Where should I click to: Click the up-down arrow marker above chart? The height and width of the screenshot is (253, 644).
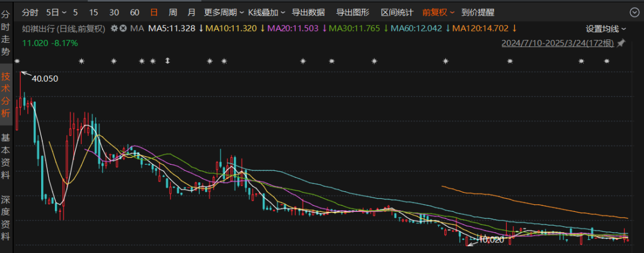click(x=168, y=61)
